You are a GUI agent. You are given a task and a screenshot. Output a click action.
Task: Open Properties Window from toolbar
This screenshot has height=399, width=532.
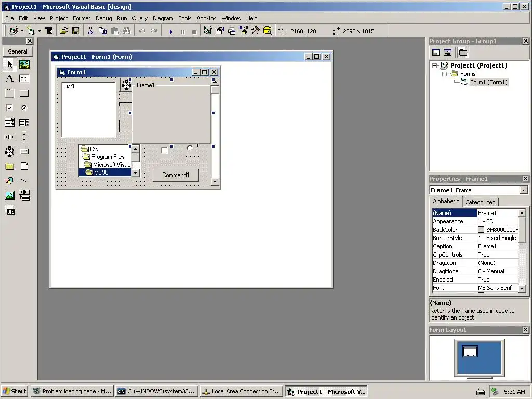point(220,31)
